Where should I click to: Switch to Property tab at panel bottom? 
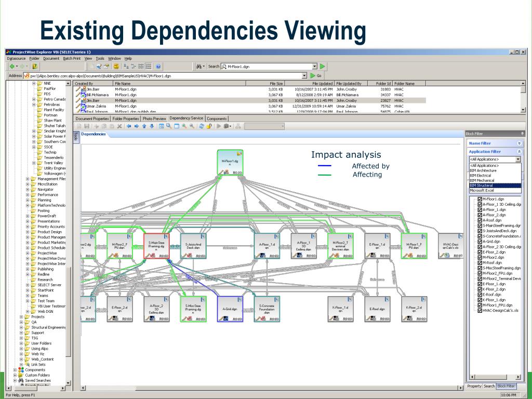point(474,386)
